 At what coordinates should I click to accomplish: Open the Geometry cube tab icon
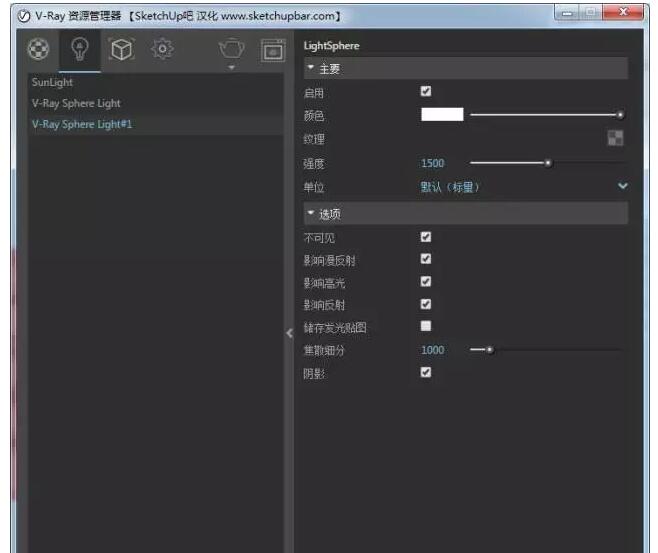[x=121, y=49]
